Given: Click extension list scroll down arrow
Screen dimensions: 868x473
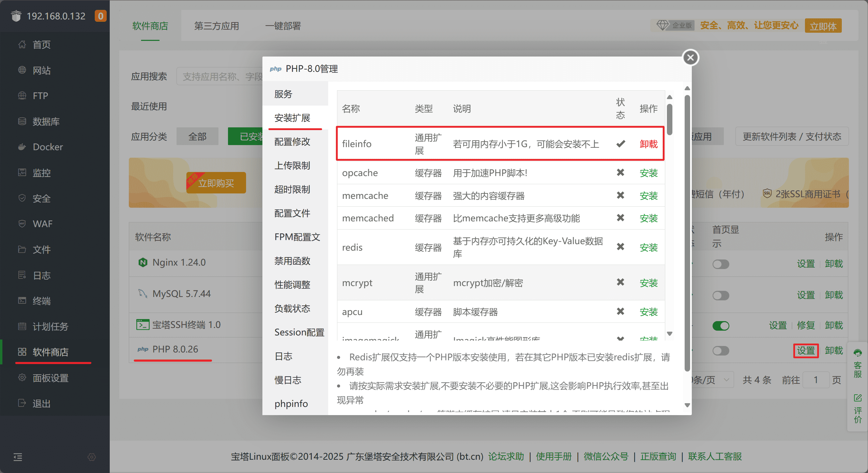Looking at the screenshot, I should pyautogui.click(x=670, y=334).
